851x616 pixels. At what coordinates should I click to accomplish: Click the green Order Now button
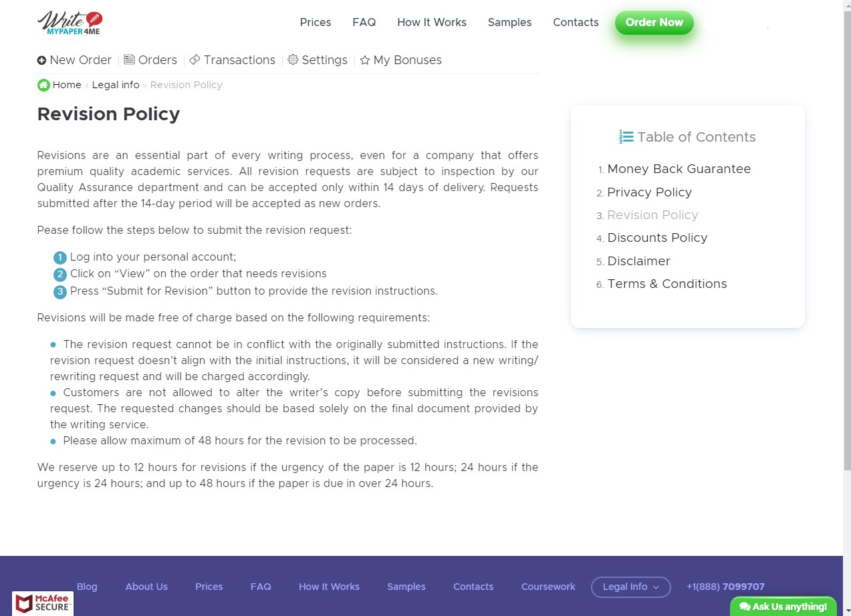coord(654,22)
